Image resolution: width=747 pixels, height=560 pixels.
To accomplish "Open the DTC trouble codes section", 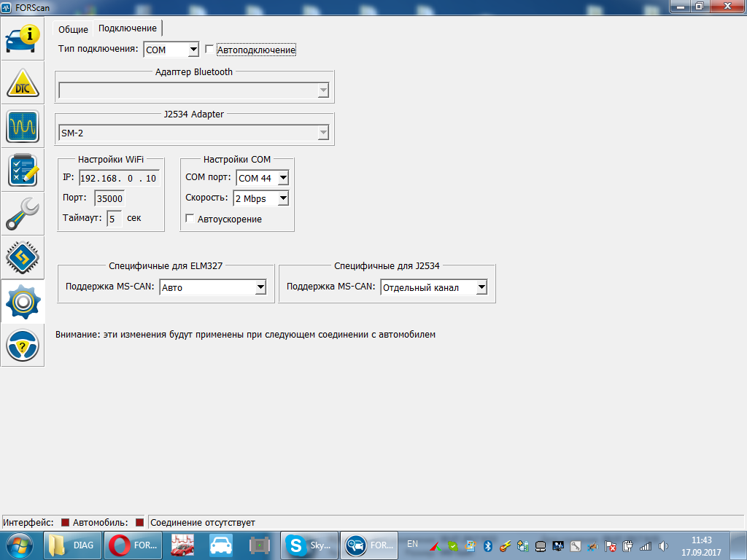I will [22, 84].
